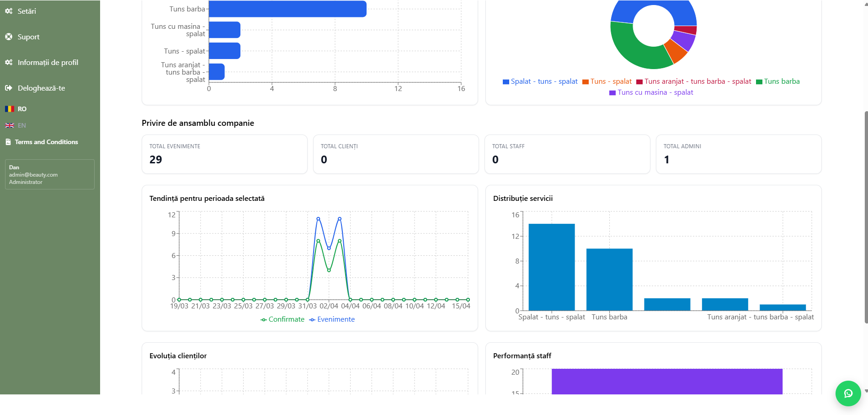The height and width of the screenshot is (415, 868).
Task: Click the Evoluția clienților chart title
Action: click(x=178, y=356)
